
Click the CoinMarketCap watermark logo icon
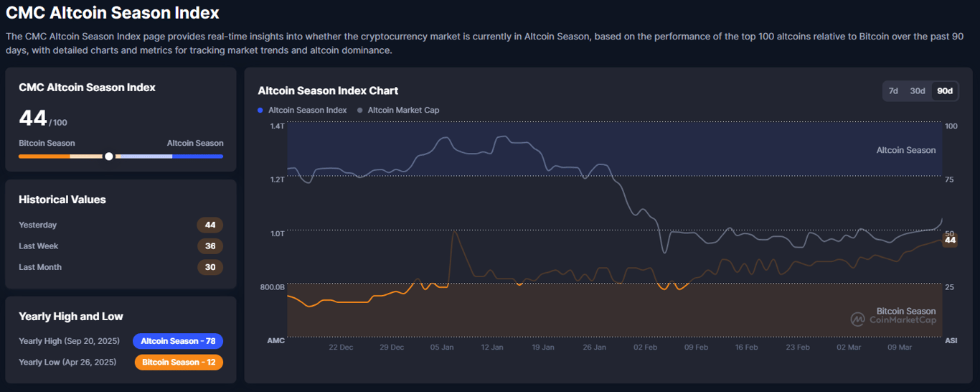click(x=857, y=319)
